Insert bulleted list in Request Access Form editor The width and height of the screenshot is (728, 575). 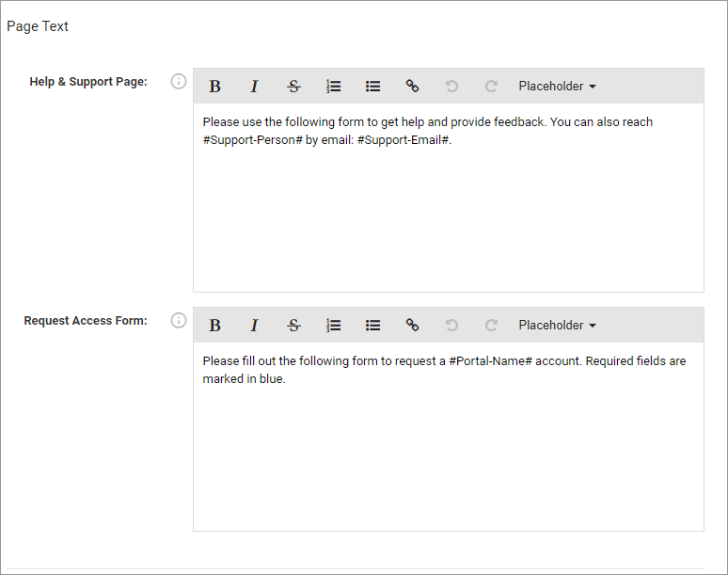tap(372, 325)
